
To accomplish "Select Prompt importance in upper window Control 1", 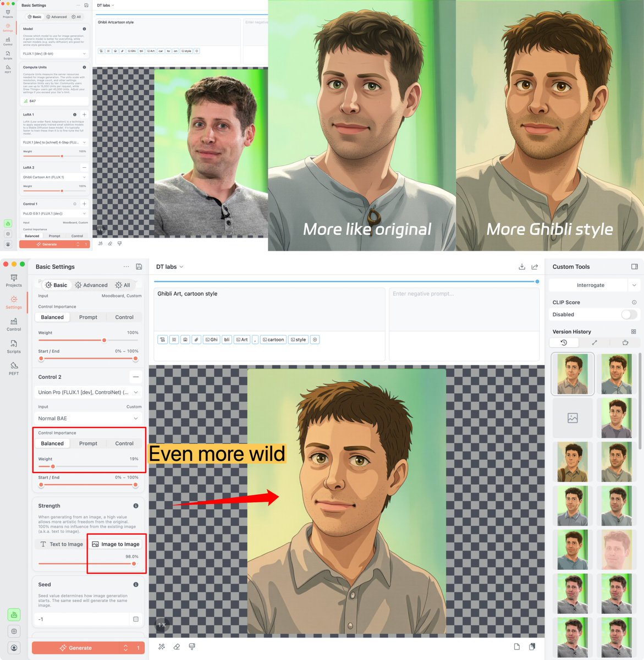I will (54, 236).
